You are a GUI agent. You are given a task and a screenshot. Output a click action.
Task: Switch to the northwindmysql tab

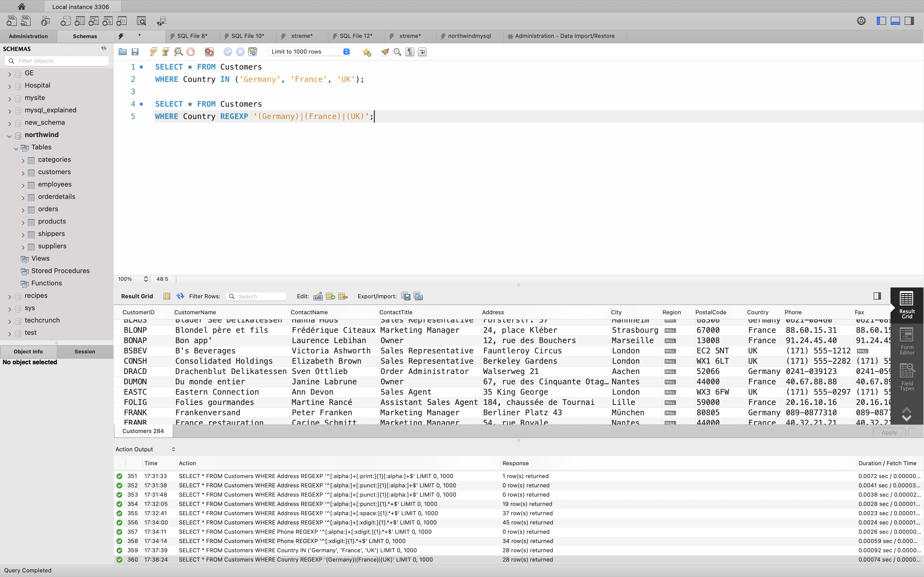[x=469, y=36]
